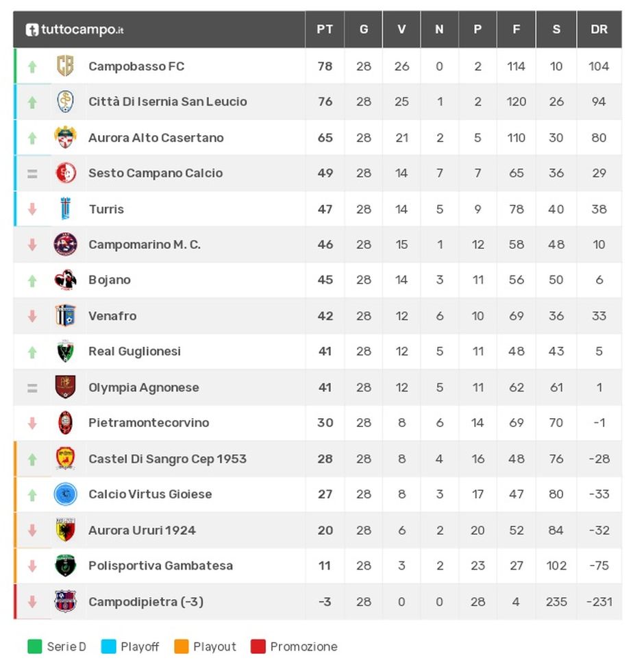Click the Polisportiva Gambatesa badge

point(65,566)
